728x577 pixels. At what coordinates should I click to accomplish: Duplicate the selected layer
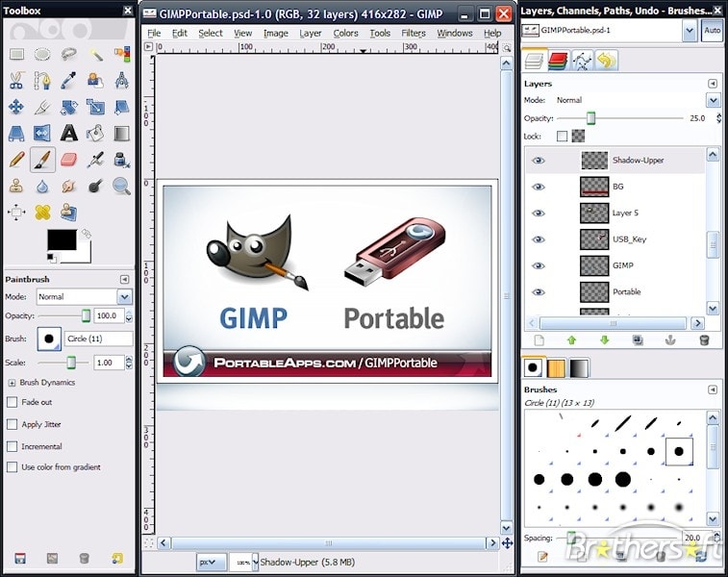point(638,340)
